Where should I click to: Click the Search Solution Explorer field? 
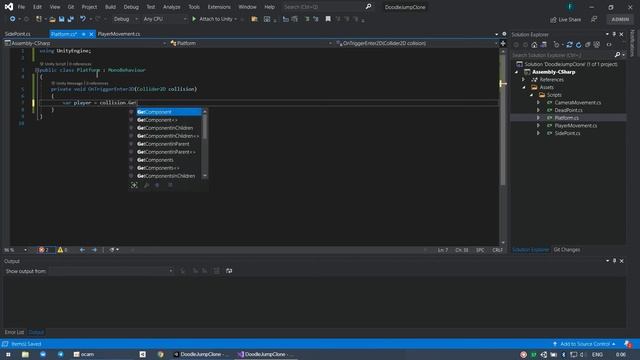coord(562,55)
